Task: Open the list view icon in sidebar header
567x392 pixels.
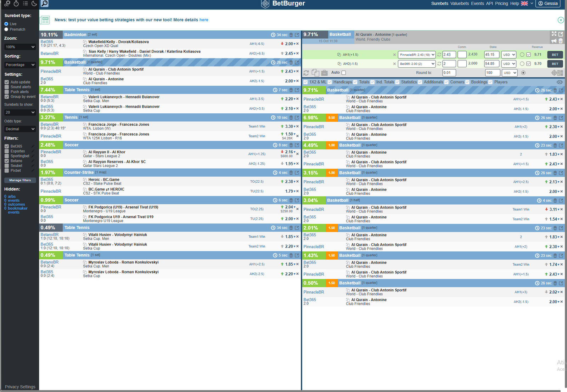Action: pos(25,3)
